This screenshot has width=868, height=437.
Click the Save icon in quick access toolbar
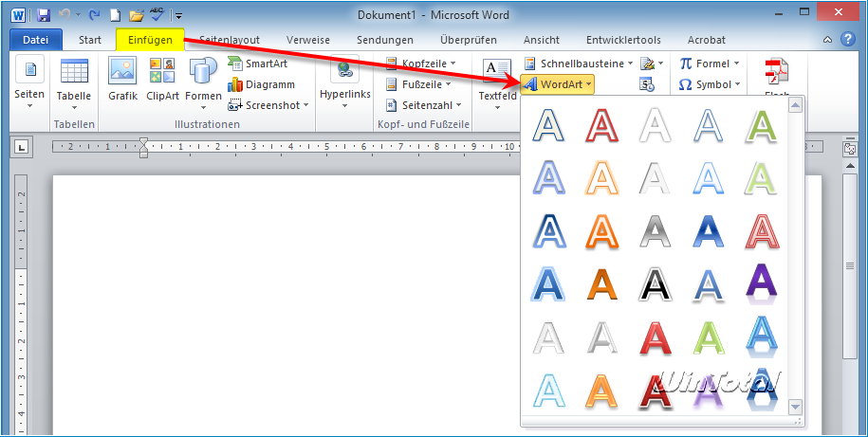44,15
